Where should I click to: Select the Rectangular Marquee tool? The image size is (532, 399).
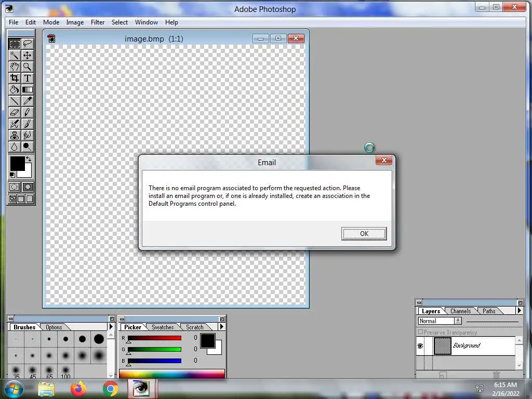[x=15, y=44]
